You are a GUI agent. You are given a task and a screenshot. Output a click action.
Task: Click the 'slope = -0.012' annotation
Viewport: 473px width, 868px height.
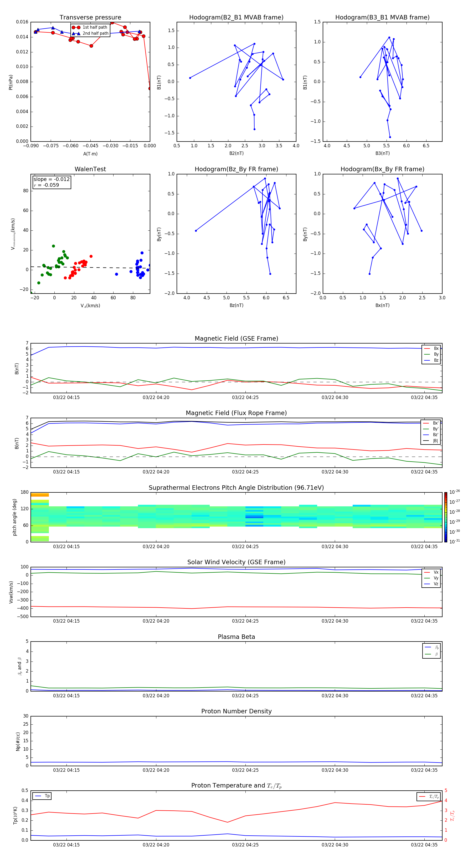(52, 179)
